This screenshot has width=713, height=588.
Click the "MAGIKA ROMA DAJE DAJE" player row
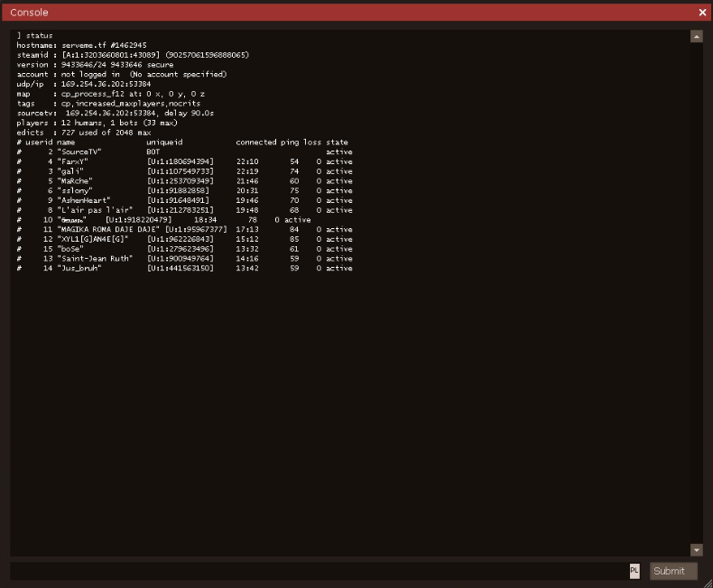pyautogui.click(x=181, y=230)
